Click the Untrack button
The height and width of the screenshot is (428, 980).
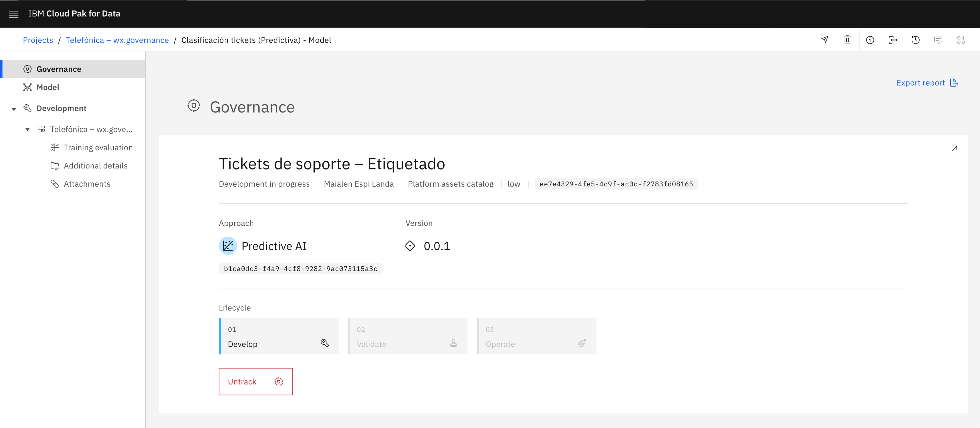[x=256, y=382]
